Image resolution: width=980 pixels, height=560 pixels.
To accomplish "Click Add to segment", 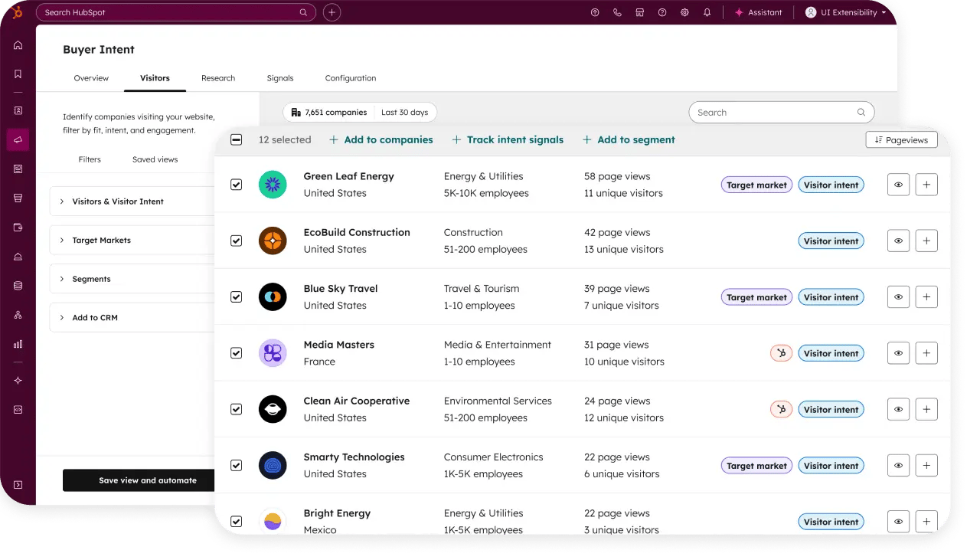I will [629, 139].
